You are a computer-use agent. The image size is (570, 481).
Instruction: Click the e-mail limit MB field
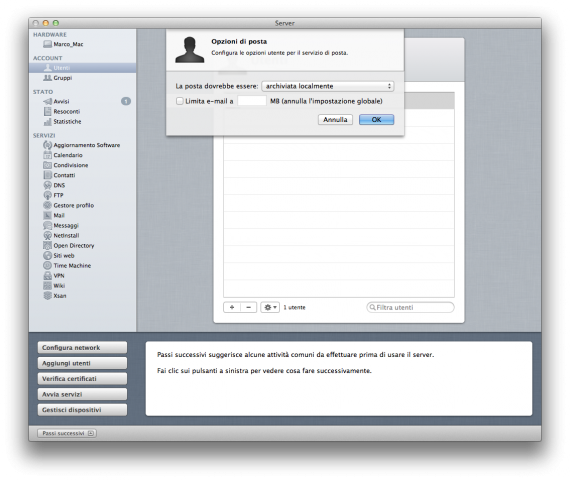(x=252, y=101)
